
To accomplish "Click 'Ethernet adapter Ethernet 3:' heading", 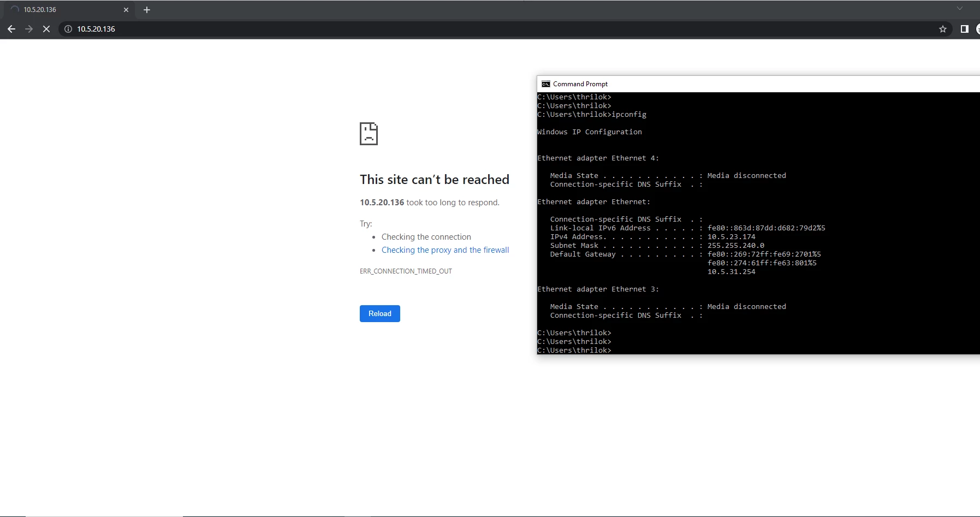I will click(x=598, y=289).
